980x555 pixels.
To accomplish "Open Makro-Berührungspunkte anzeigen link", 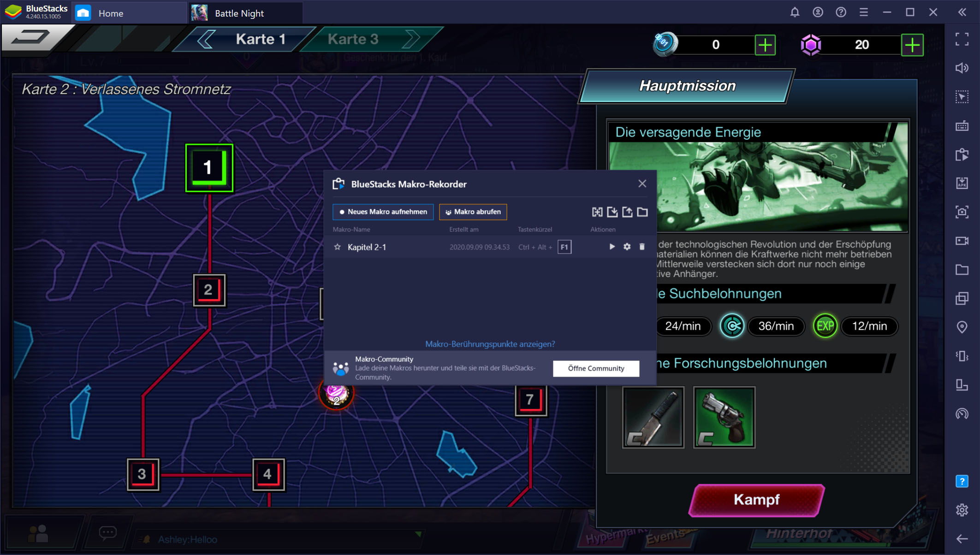I will tap(490, 344).
